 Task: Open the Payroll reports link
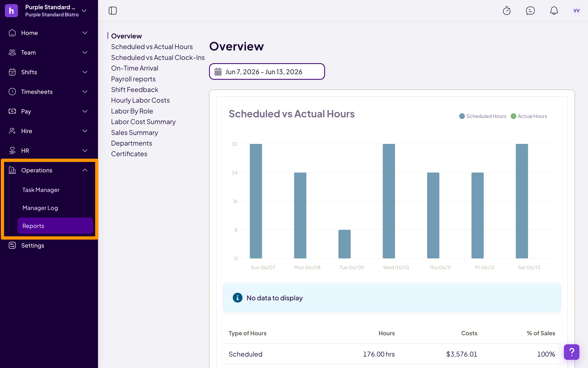click(133, 79)
